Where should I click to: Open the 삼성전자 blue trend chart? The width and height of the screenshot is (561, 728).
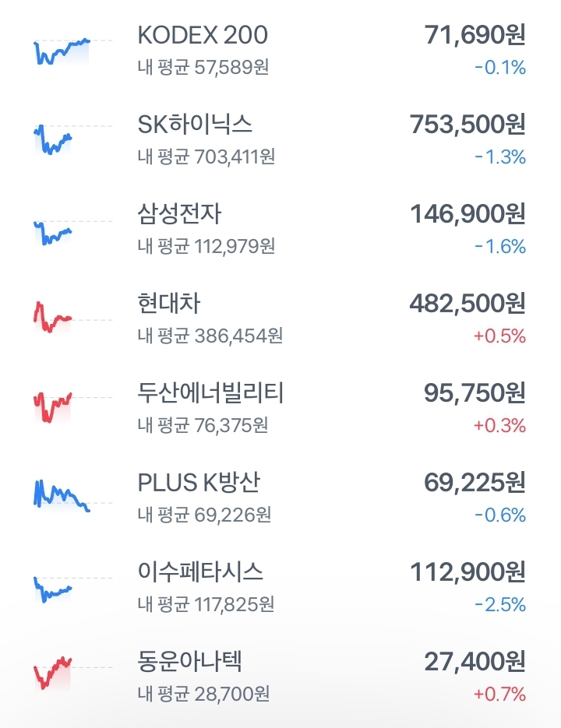pos(72,233)
